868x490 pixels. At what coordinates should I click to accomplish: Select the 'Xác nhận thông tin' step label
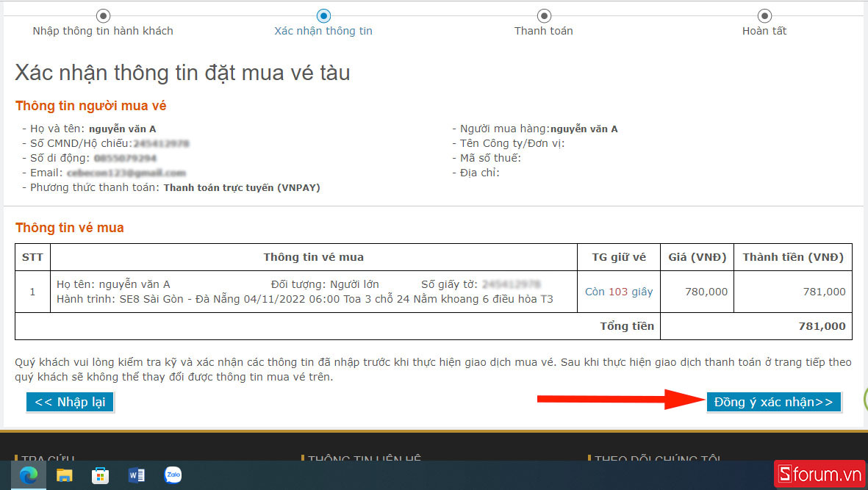click(x=323, y=31)
